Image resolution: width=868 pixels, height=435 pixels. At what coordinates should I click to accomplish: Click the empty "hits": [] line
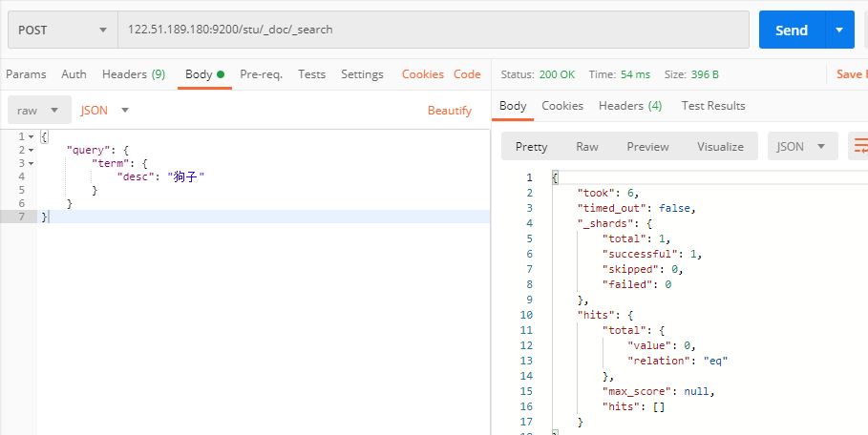[633, 406]
